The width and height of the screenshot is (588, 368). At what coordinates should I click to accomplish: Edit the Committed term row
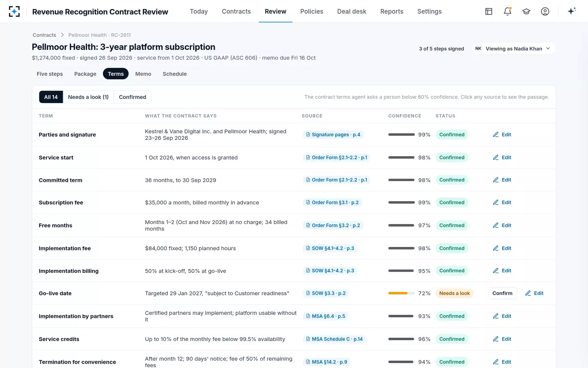(x=502, y=180)
